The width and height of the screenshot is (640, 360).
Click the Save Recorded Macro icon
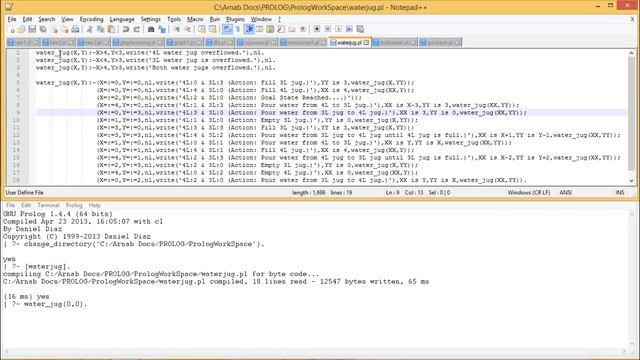[360, 29]
